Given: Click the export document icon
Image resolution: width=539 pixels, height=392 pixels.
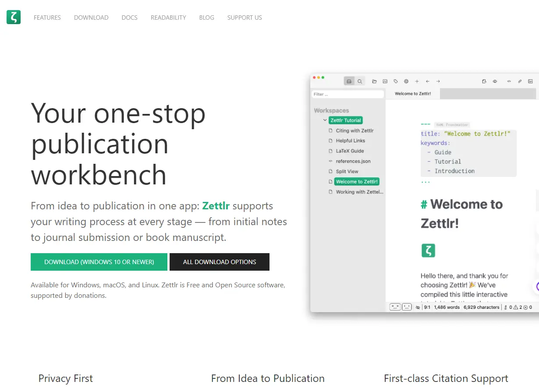Looking at the screenshot, I should (484, 81).
